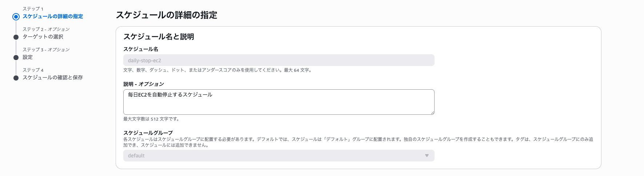Go to ターゲットの選択 step
644x176 pixels.
click(x=43, y=37)
